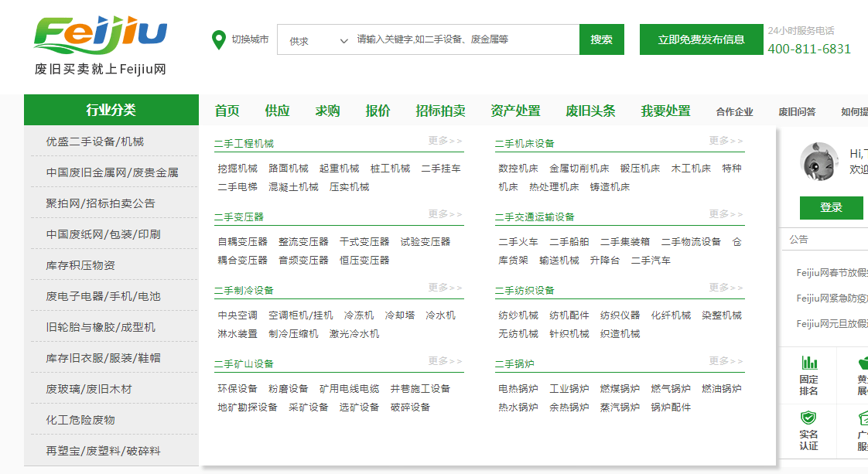Screen dimensions: 868x474
Task: Open the 我要处置 nav tab
Action: click(x=666, y=111)
